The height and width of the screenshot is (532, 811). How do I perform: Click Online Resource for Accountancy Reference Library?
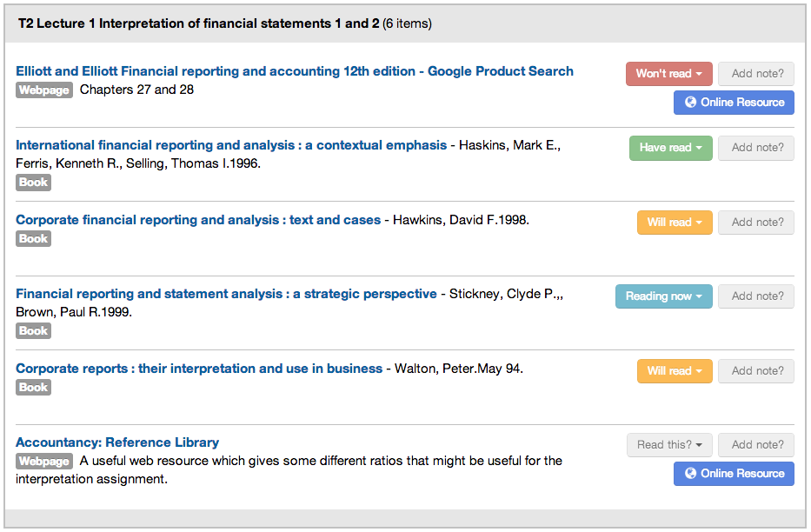[733, 473]
